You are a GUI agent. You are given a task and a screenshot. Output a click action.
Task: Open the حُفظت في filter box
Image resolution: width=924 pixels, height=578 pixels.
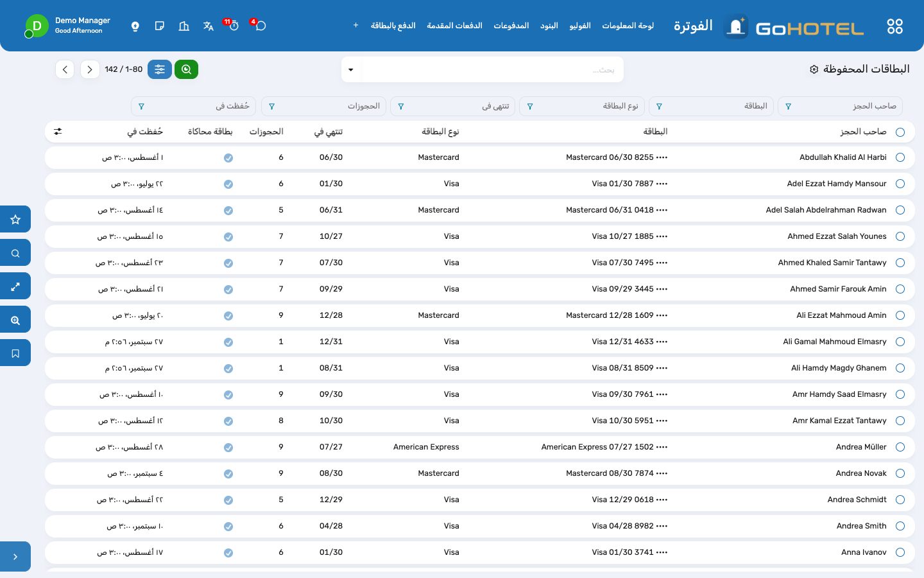pos(193,106)
